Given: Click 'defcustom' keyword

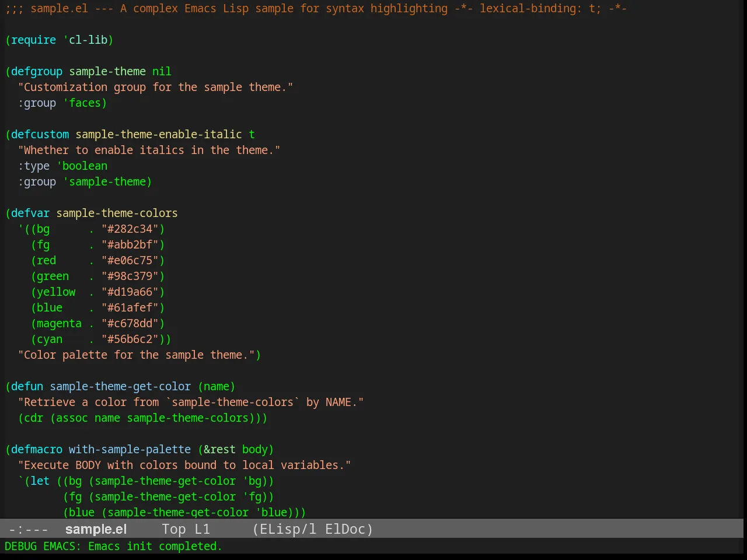Looking at the screenshot, I should pyautogui.click(x=40, y=134).
